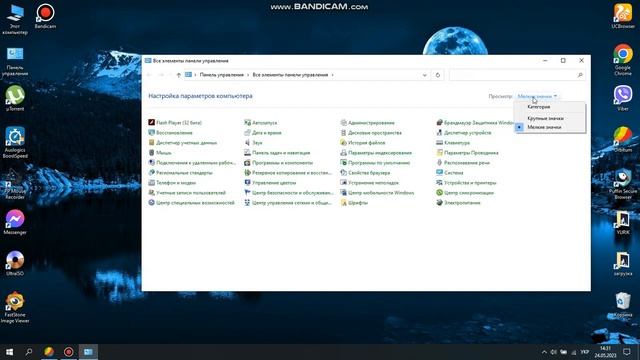Click the Viber desktop icon
The width and height of the screenshot is (640, 360).
(623, 98)
